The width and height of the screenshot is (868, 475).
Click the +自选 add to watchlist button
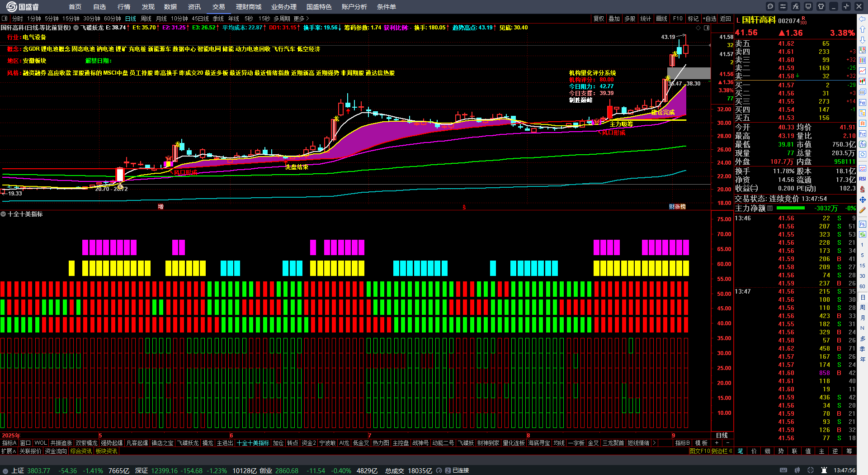point(709,19)
